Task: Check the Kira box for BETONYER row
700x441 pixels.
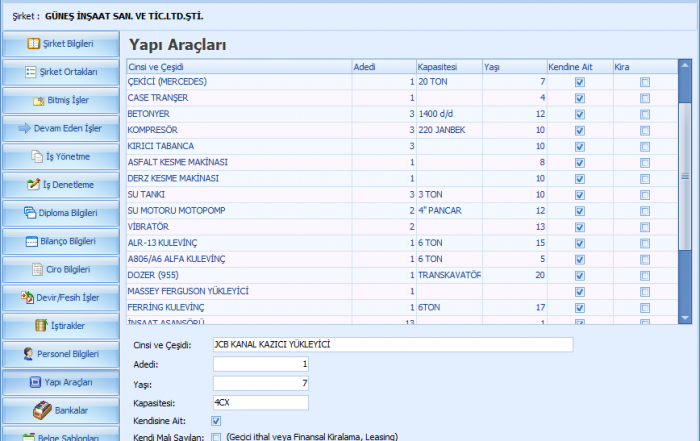Action: [x=645, y=114]
